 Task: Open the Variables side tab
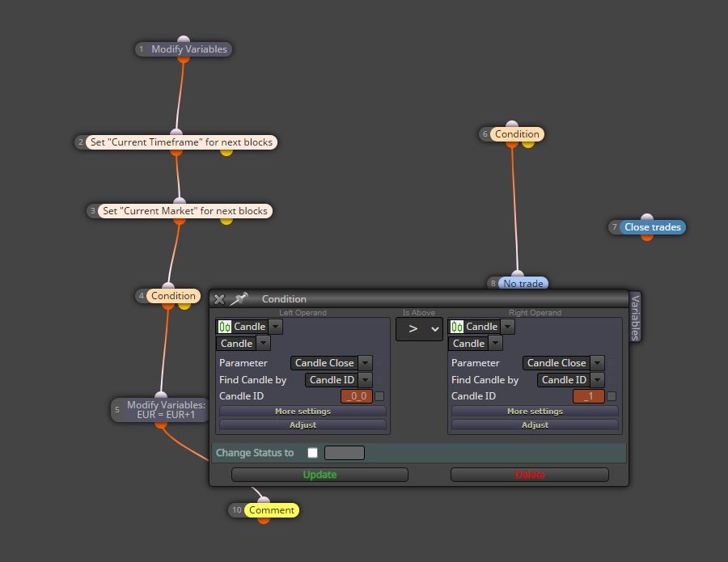pyautogui.click(x=636, y=318)
